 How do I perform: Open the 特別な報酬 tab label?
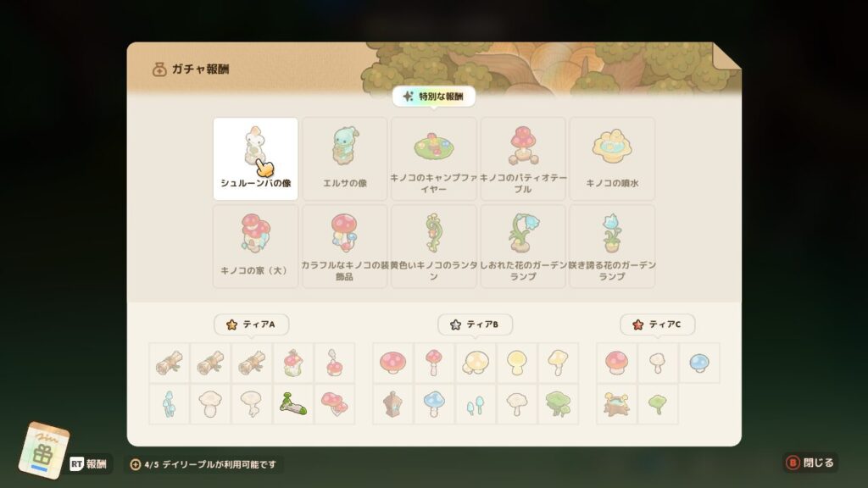click(x=433, y=97)
